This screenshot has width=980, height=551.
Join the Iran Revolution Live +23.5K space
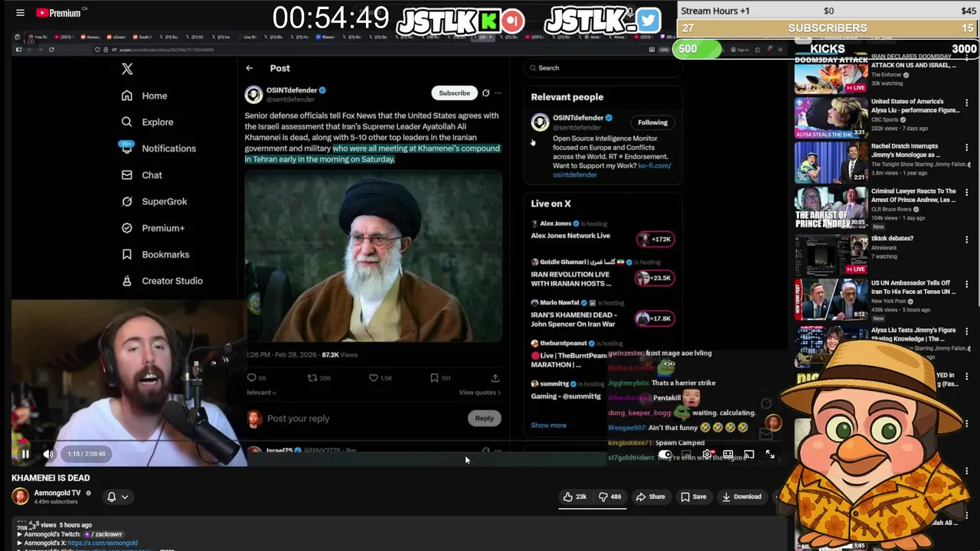(x=655, y=279)
